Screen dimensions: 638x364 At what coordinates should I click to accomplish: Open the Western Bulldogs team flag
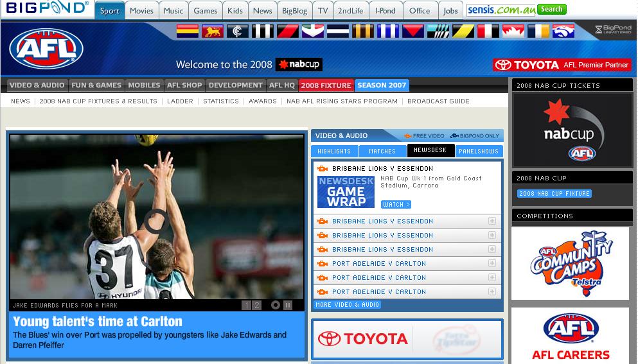563,31
